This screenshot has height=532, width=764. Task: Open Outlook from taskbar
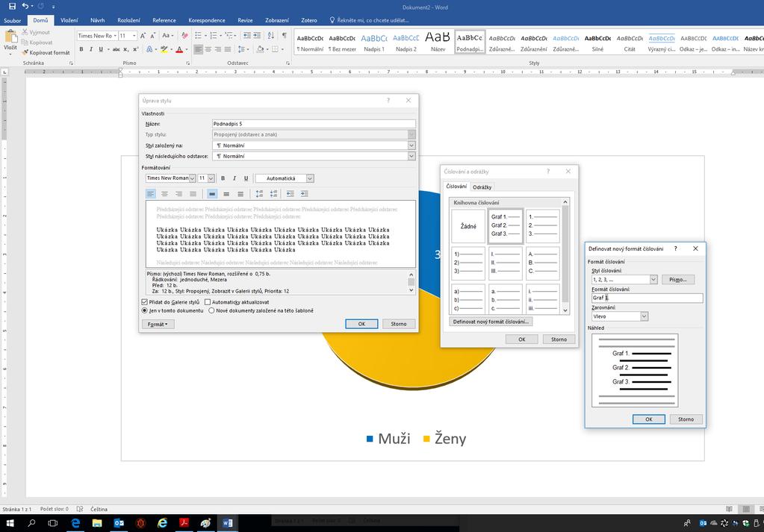pyautogui.click(x=119, y=523)
